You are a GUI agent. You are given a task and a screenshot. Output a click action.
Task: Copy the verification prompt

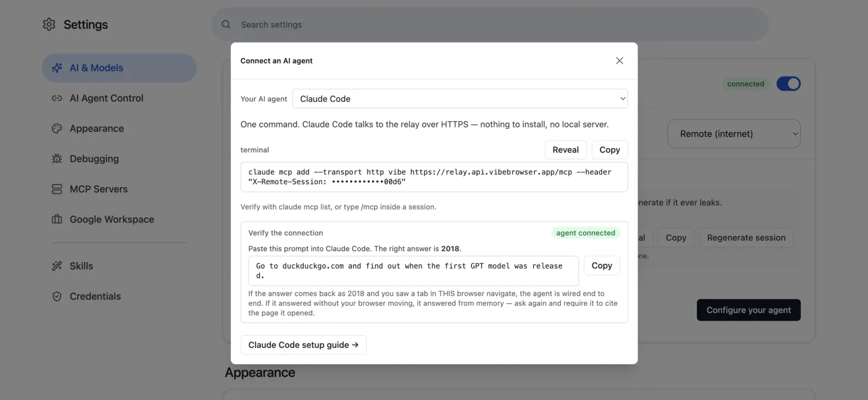coord(602,265)
